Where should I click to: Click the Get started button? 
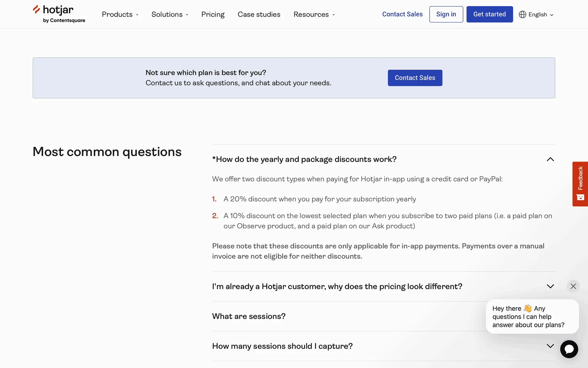[489, 14]
